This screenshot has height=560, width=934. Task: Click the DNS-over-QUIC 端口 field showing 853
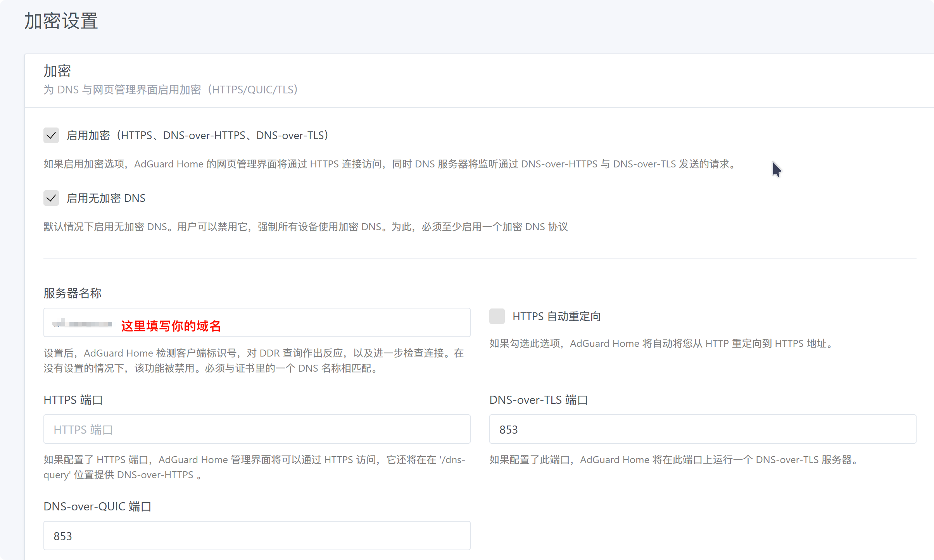pos(257,536)
